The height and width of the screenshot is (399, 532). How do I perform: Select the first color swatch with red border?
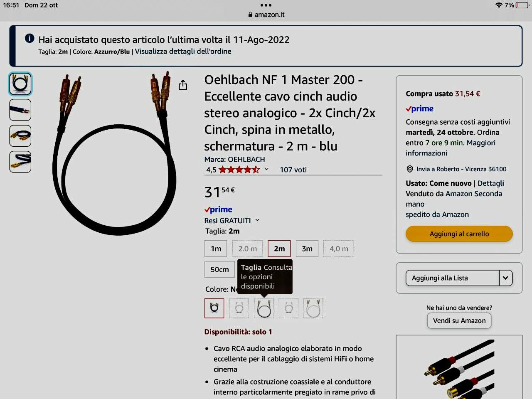tap(214, 308)
